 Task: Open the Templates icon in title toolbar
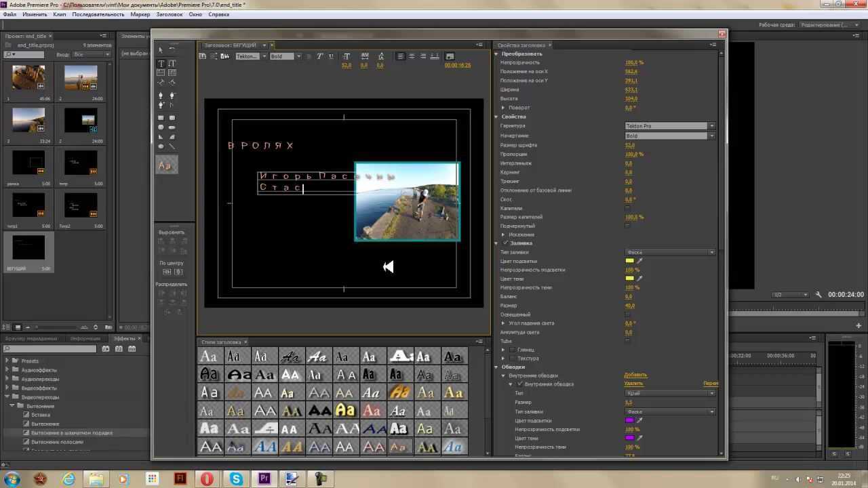click(225, 56)
